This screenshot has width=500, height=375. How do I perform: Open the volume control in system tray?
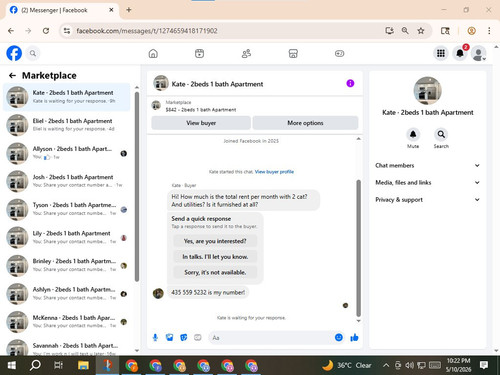(409, 366)
